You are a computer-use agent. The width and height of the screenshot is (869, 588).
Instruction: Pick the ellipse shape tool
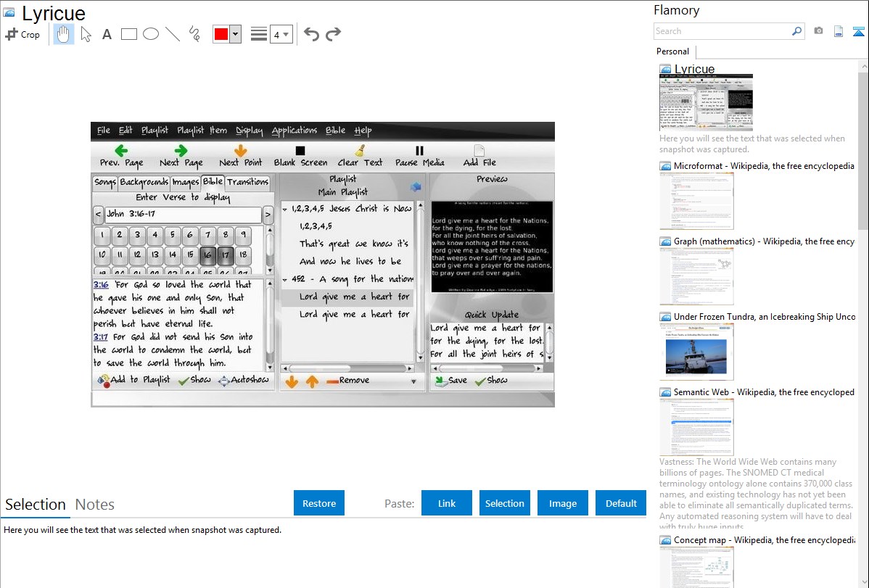[x=151, y=34]
